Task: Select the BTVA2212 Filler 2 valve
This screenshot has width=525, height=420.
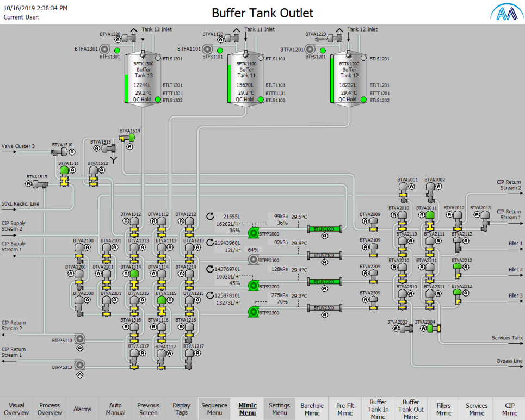Action: tap(458, 270)
